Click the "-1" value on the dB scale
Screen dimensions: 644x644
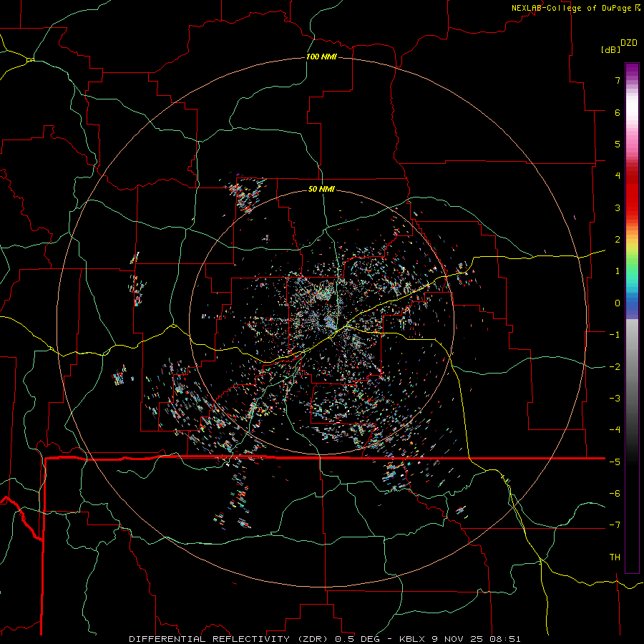tap(615, 335)
